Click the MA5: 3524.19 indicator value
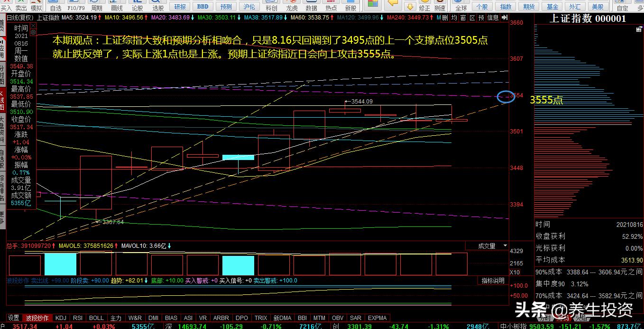Screen dimensions: 644x329 [x=79, y=18]
